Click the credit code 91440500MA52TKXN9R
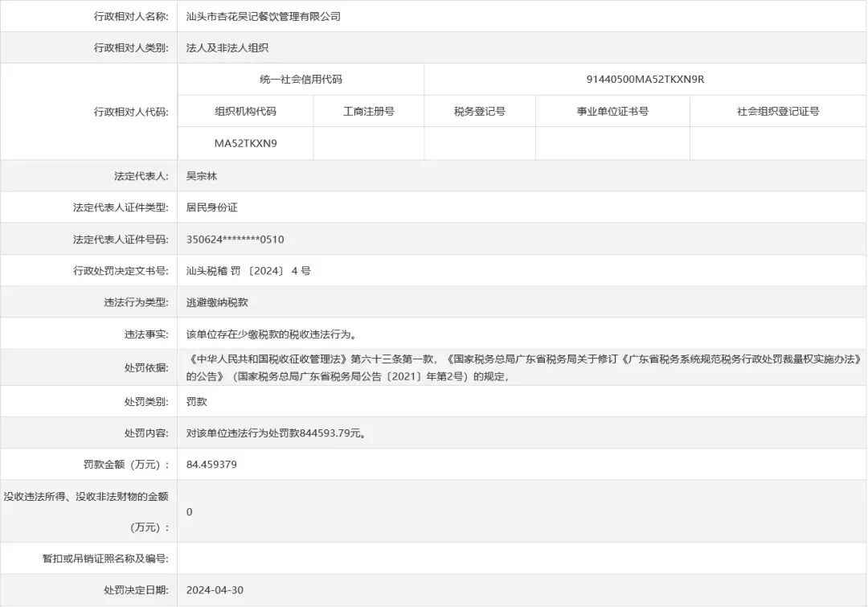868x607 pixels. (x=645, y=80)
